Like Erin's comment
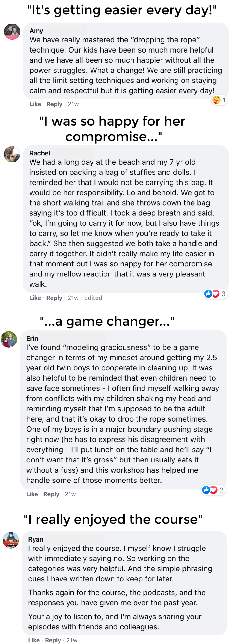 (32, 494)
